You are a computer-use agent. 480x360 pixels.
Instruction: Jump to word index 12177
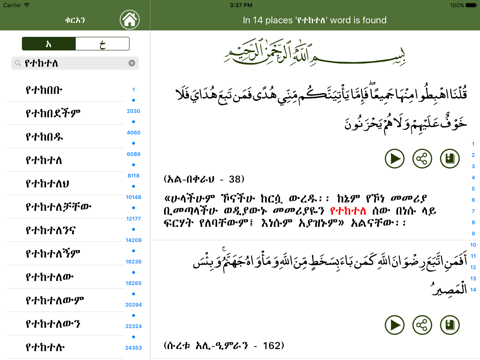click(134, 218)
